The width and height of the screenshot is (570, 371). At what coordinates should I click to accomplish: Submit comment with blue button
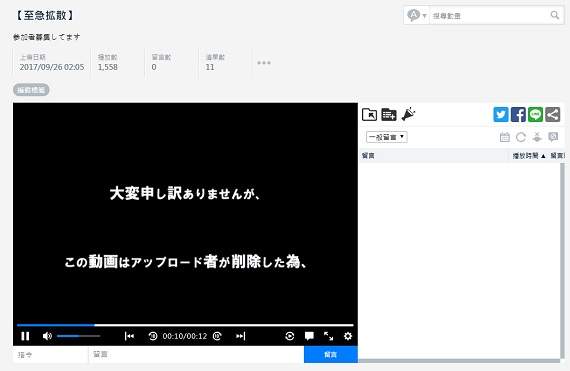[331, 355]
